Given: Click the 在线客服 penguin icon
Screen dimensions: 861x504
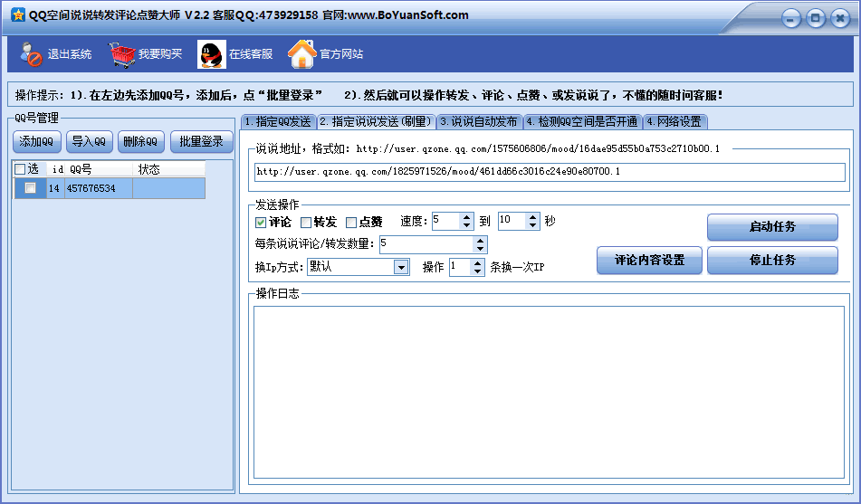Looking at the screenshot, I should [212, 55].
